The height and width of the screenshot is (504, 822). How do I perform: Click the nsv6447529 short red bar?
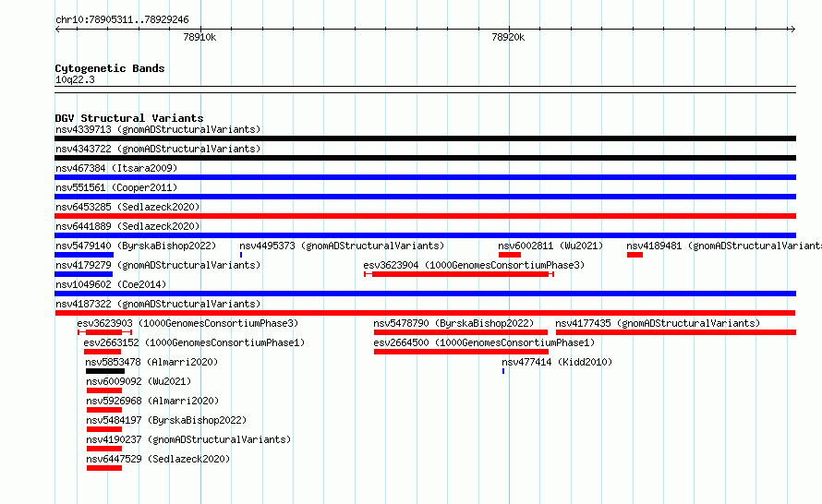coord(104,468)
